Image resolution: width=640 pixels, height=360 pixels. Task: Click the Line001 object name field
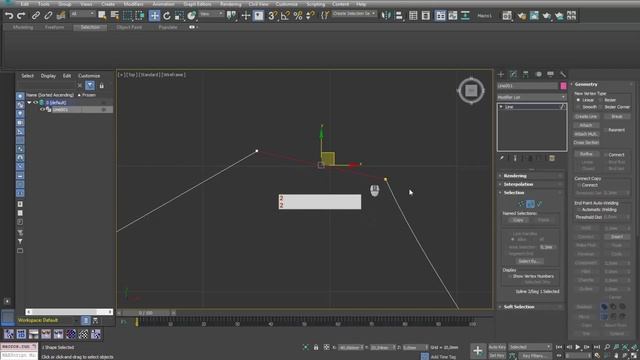(x=528, y=86)
